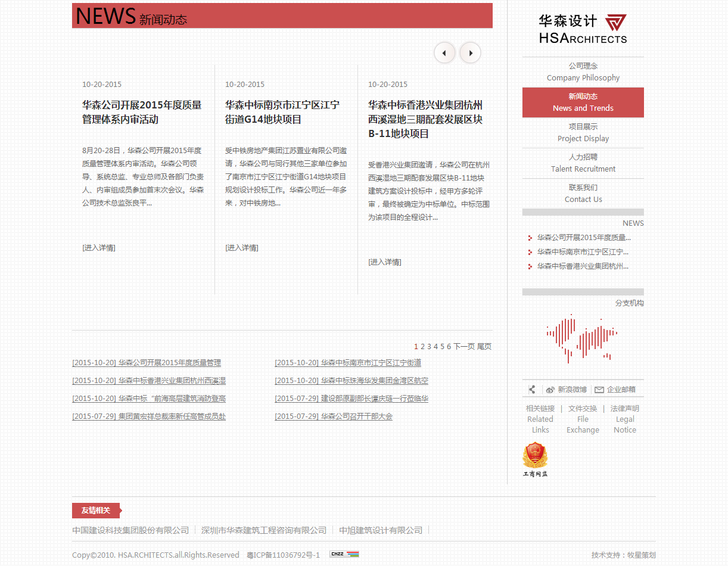Open sidebar news 华森中标香港兴业集团杭州...
728x566 pixels.
click(x=583, y=266)
